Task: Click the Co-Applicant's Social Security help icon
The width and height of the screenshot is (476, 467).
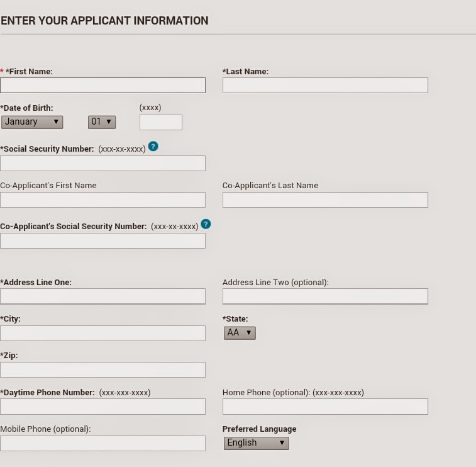Action: [x=206, y=224]
